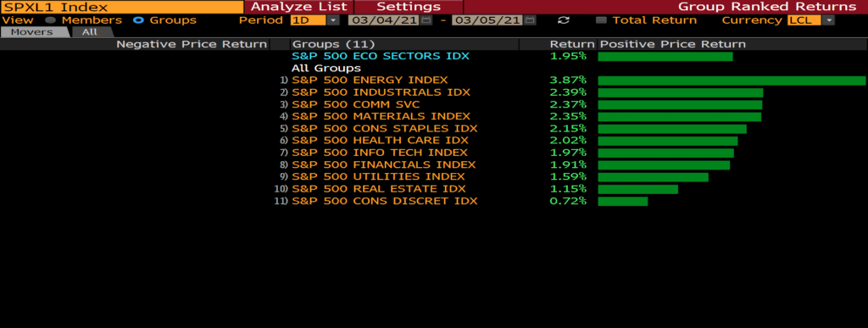868x328 pixels.
Task: Switch to the Movers tab
Action: (x=32, y=32)
